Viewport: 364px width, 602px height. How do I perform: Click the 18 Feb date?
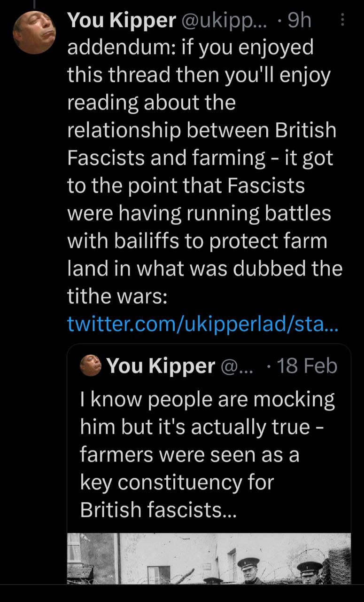click(x=308, y=366)
